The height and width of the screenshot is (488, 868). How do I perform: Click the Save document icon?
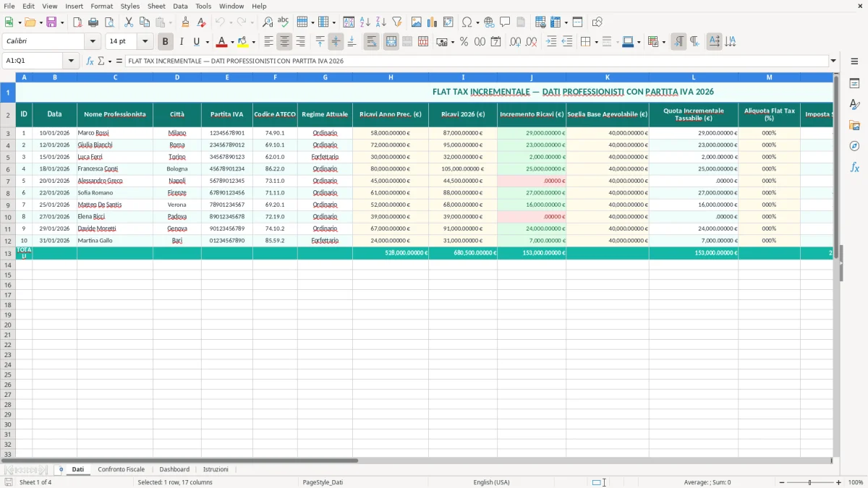pyautogui.click(x=51, y=22)
